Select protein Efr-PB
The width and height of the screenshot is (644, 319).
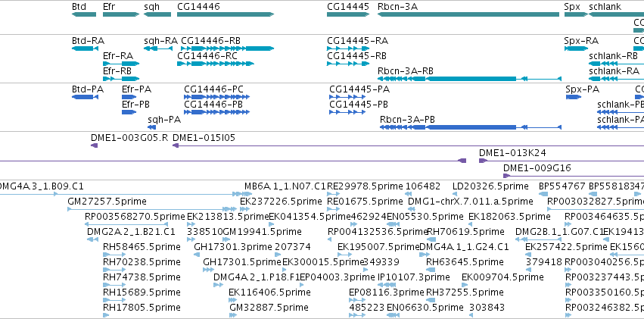point(129,112)
